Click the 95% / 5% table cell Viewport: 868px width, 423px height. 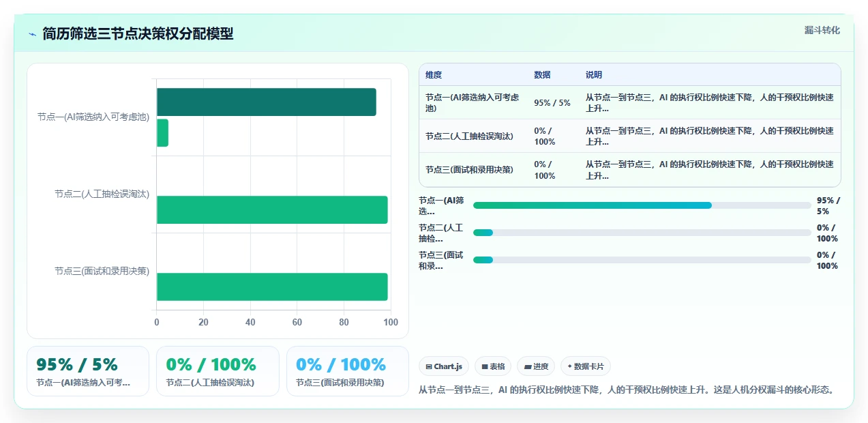point(552,103)
